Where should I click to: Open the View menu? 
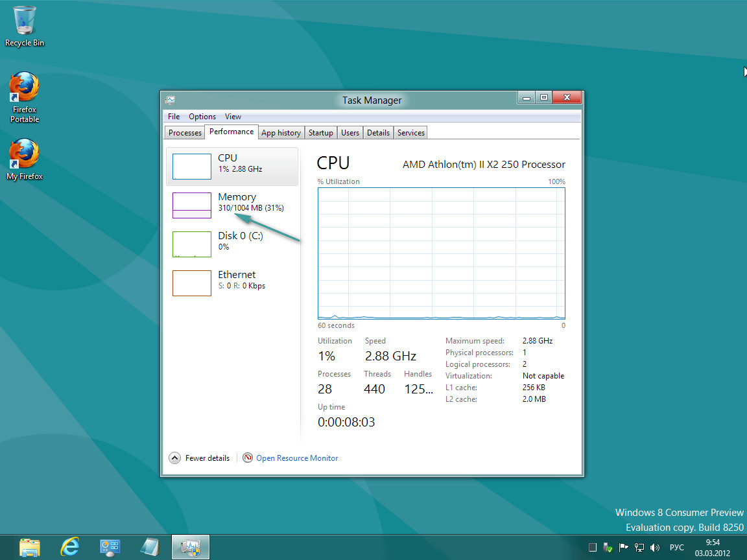[233, 117]
